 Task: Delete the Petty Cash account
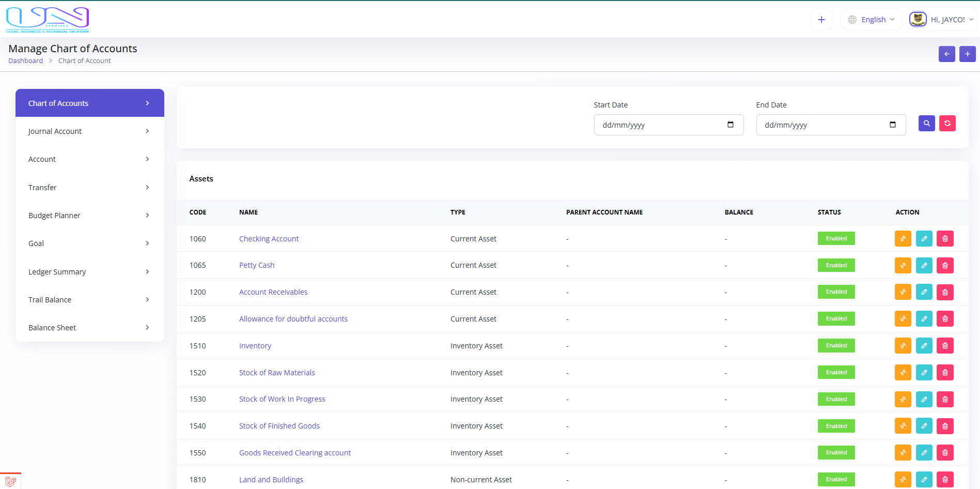[945, 266]
